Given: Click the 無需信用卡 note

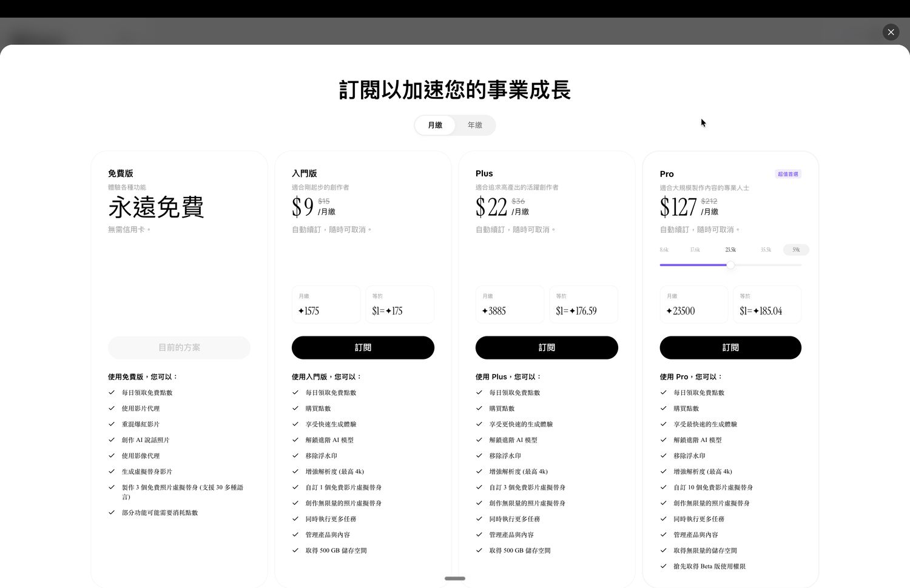Looking at the screenshot, I should 130,230.
